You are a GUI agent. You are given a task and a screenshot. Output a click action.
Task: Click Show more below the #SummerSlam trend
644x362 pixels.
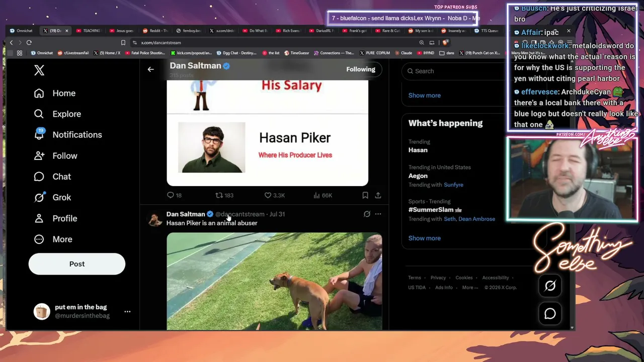point(425,238)
